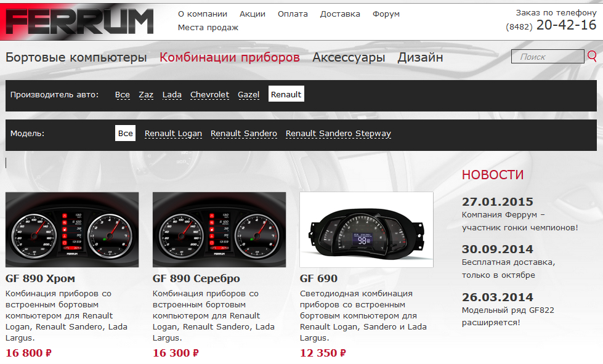Open the Дизайн section
Screen dimensions: 603x364
coord(420,57)
